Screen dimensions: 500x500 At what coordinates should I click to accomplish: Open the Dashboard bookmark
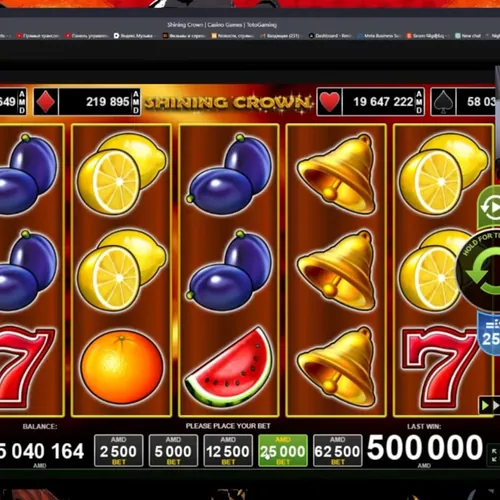pos(330,36)
